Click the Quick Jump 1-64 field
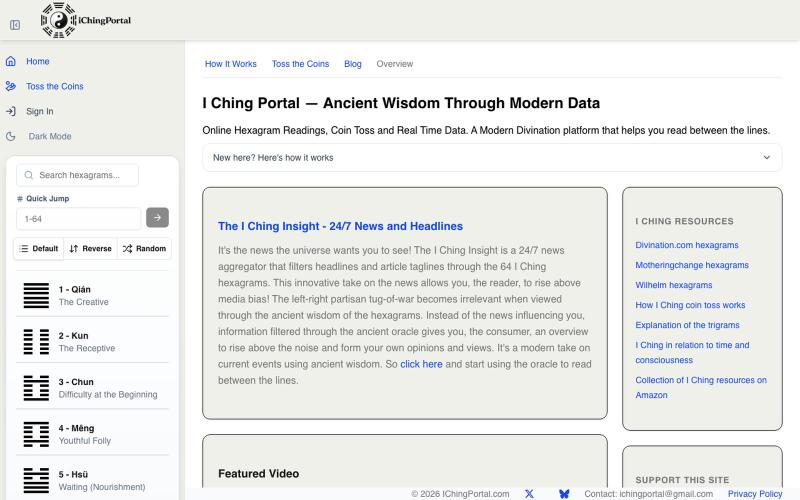This screenshot has width=800, height=500. (x=79, y=219)
